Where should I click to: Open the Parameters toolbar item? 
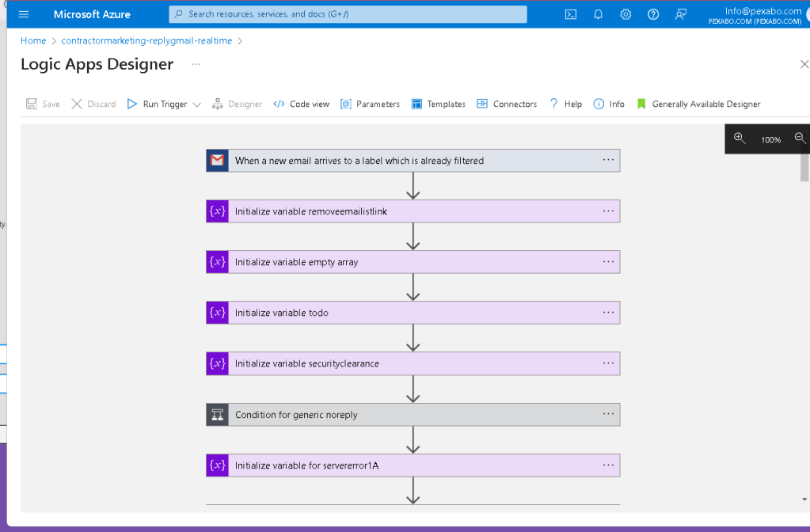click(370, 104)
